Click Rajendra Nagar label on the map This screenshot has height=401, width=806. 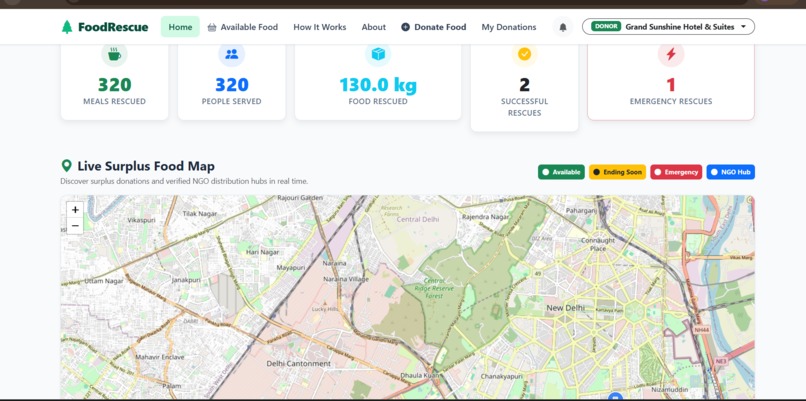coord(485,217)
